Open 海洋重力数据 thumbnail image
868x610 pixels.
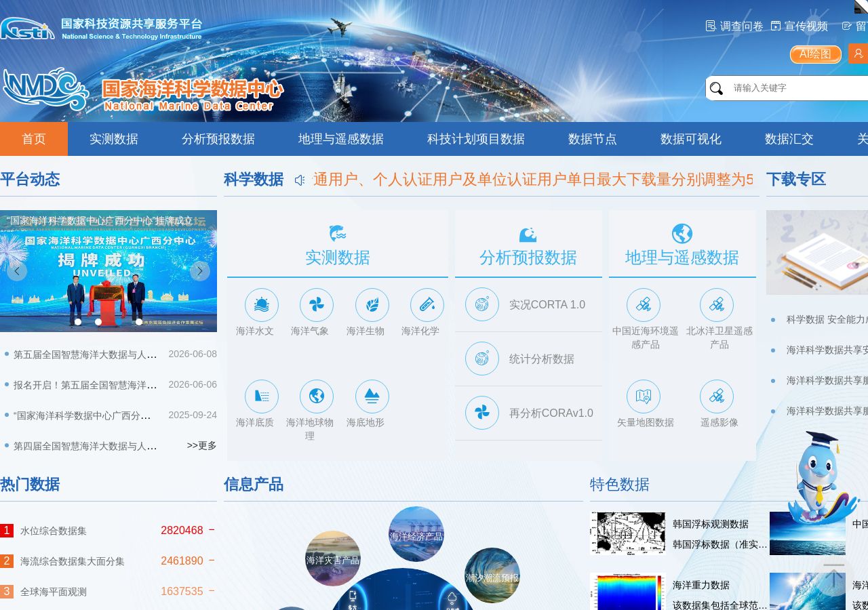pyautogui.click(x=628, y=592)
